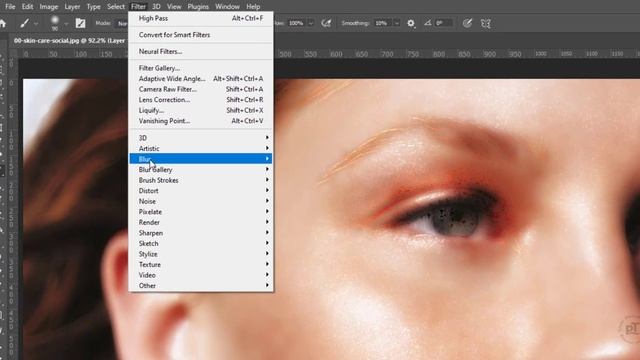
Task: Select the 00-skin-care-social.jpg document tab
Action: pos(69,40)
